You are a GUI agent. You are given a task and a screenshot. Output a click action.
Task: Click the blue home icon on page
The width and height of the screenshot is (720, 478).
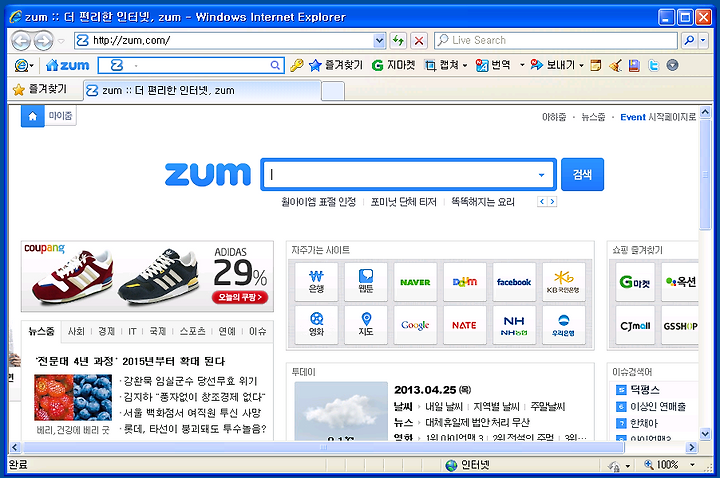pos(33,116)
